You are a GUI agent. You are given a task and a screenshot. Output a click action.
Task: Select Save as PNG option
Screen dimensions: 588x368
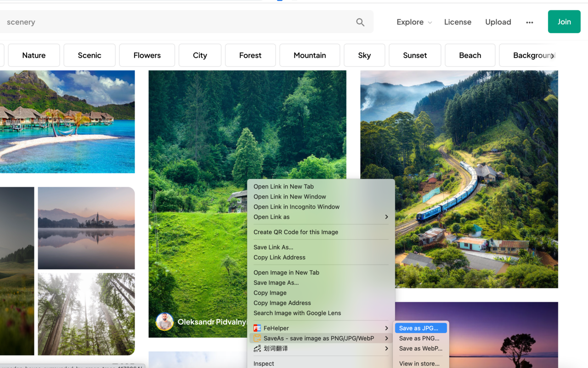419,338
